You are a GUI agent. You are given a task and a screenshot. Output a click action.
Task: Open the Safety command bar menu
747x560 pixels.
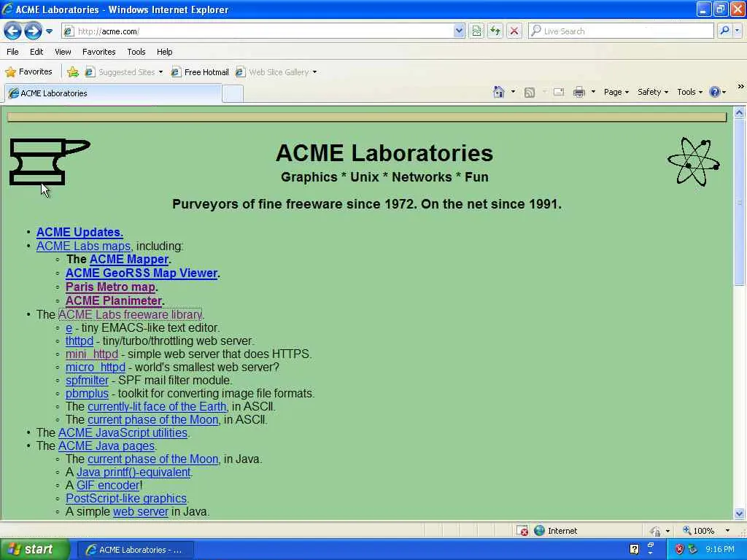coord(653,92)
